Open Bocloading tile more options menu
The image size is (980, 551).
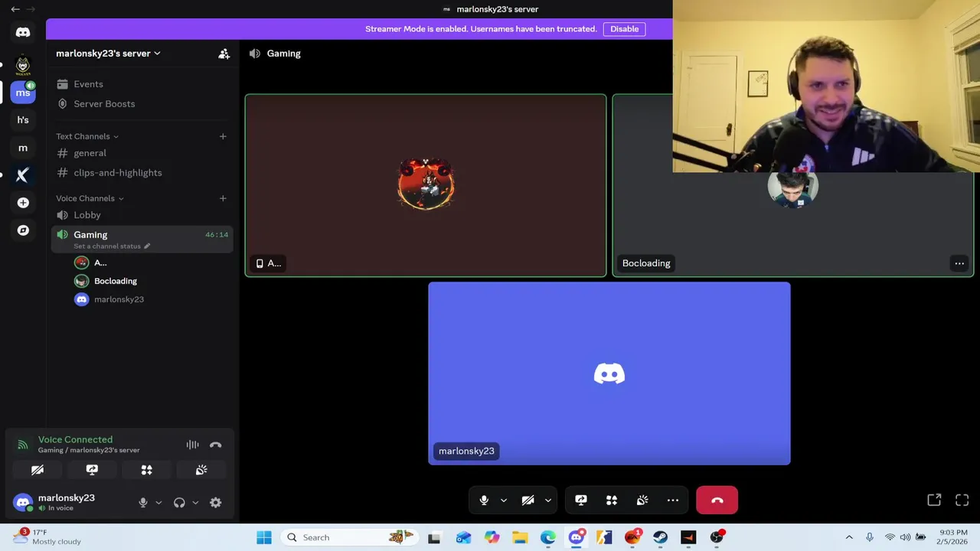point(959,263)
